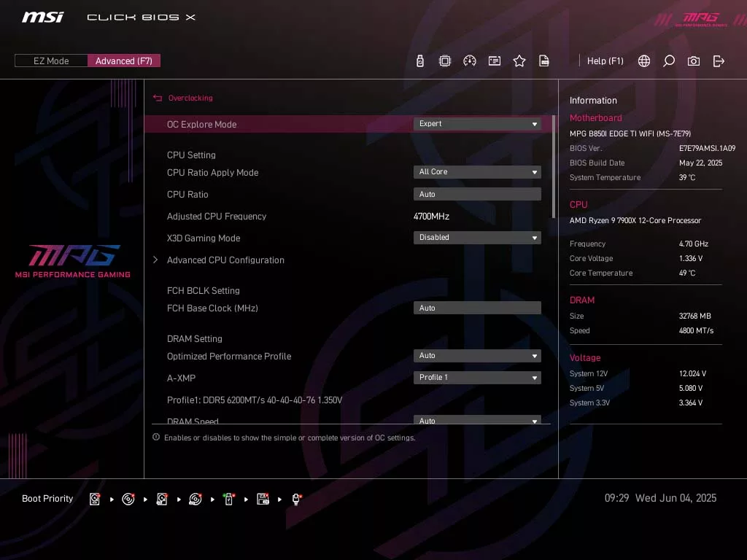Select USB key boot device icon

pos(229,499)
